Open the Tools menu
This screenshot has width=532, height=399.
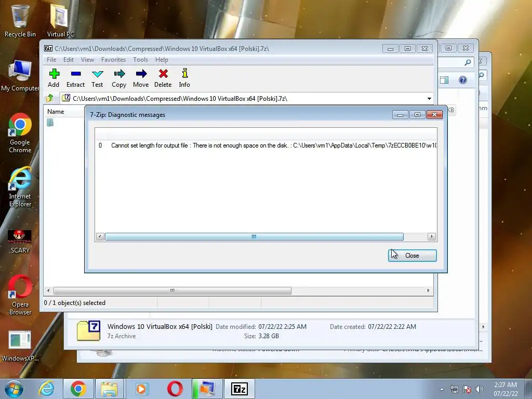click(x=140, y=60)
